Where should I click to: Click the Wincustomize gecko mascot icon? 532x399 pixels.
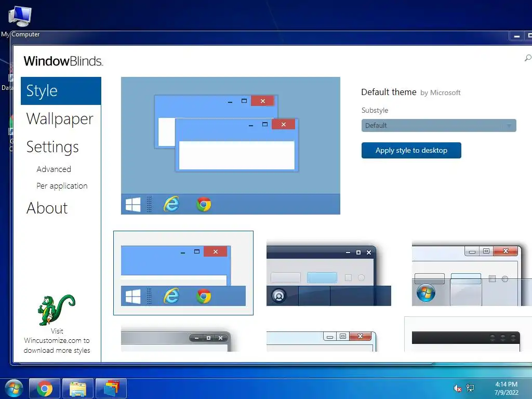(x=56, y=310)
